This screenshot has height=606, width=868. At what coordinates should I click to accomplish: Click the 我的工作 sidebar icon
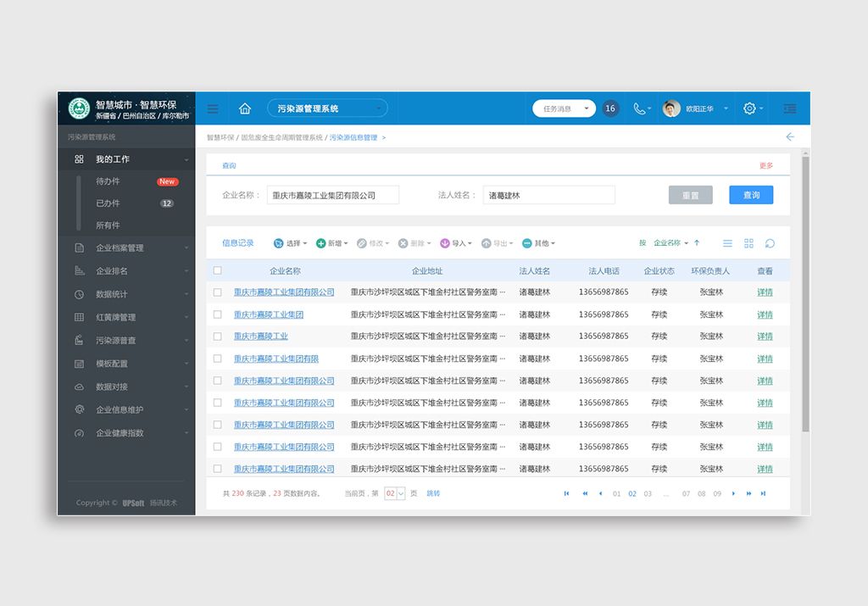point(79,159)
